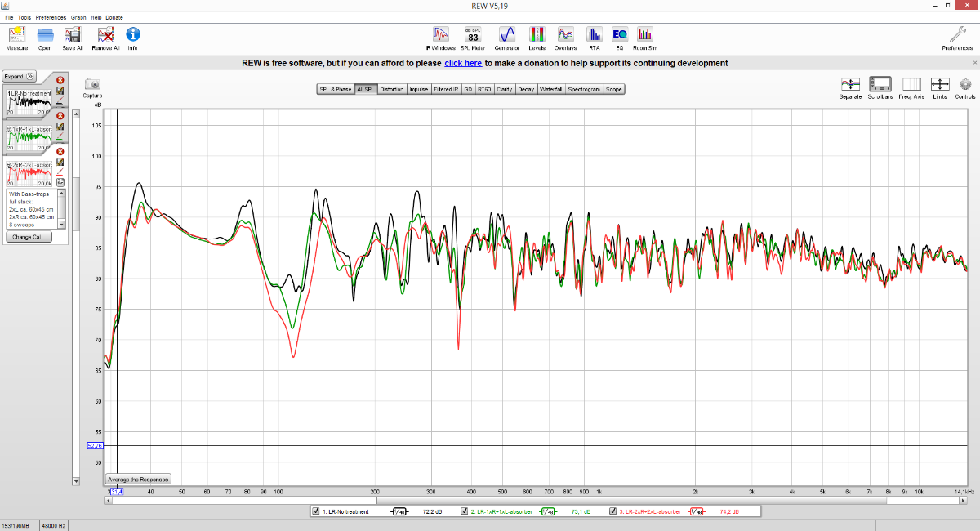Click the Measure toolbar icon
This screenshot has width=980, height=531.
click(x=16, y=35)
